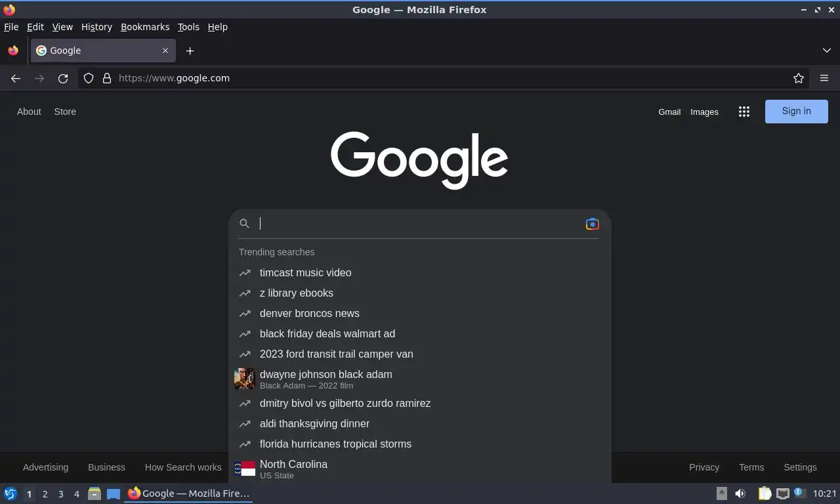Activate Firefox window in the taskbar
The height and width of the screenshot is (504, 840).
pyautogui.click(x=189, y=493)
